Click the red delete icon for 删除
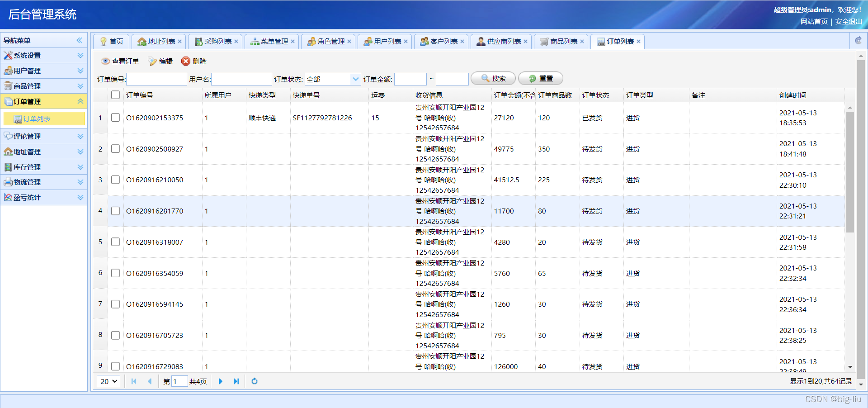 tap(186, 61)
